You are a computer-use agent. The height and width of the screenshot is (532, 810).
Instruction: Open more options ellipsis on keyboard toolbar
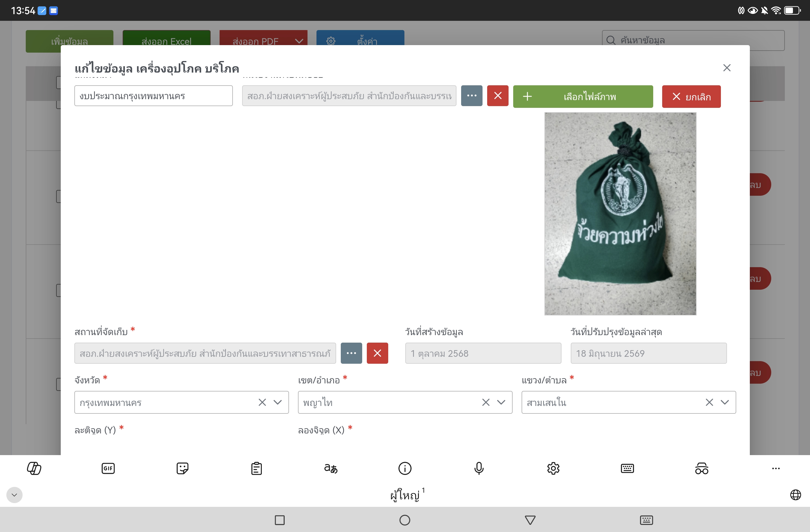(x=776, y=468)
